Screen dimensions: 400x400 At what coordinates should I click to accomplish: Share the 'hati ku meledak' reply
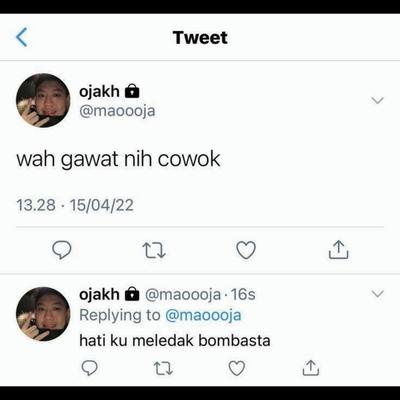(x=311, y=368)
